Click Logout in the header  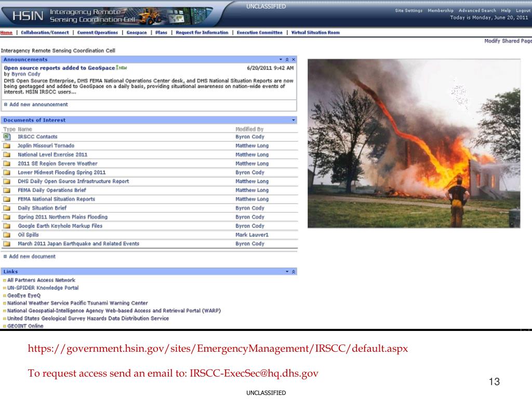[523, 10]
